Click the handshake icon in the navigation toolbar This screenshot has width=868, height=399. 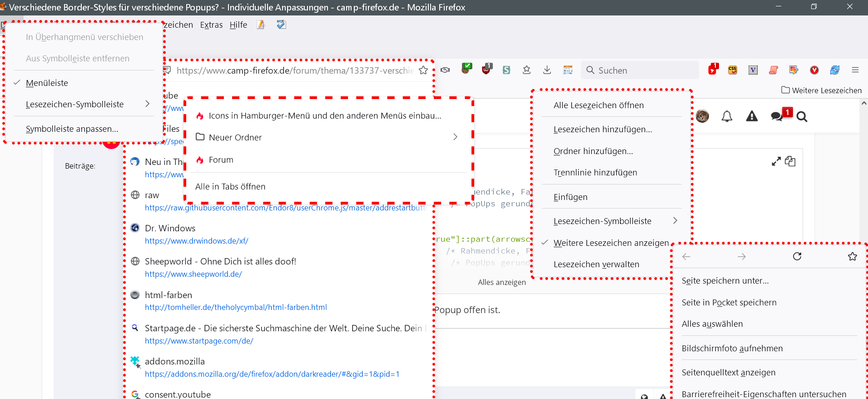pyautogui.click(x=445, y=70)
